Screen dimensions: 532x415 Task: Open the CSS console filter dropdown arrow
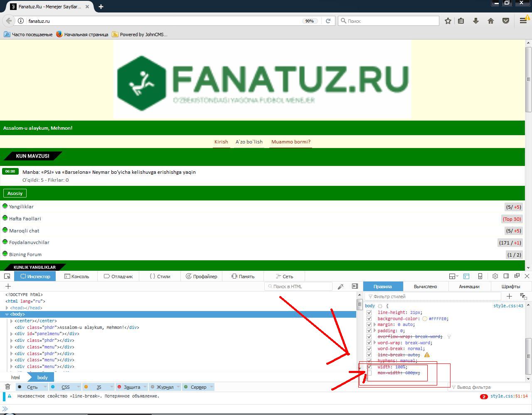click(x=78, y=387)
